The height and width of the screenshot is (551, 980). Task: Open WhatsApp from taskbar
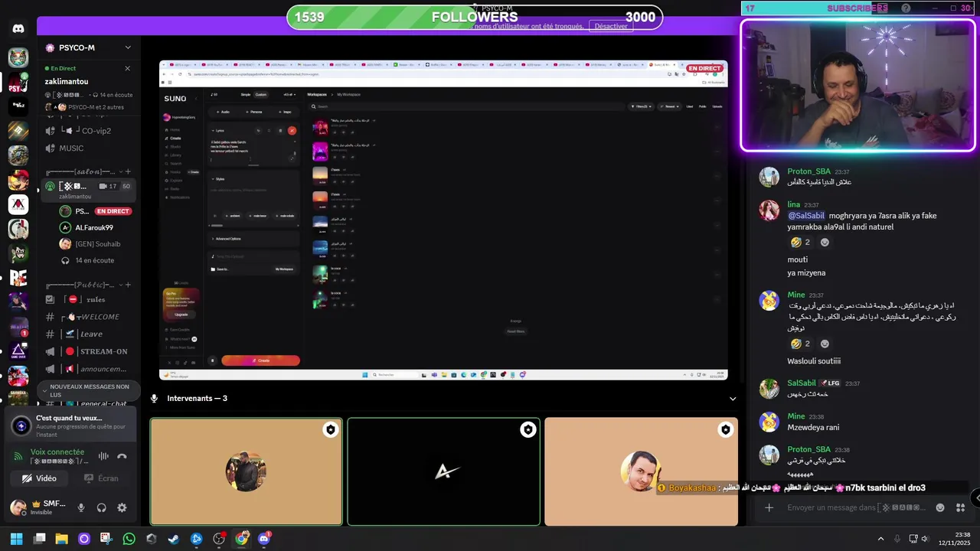point(129,539)
